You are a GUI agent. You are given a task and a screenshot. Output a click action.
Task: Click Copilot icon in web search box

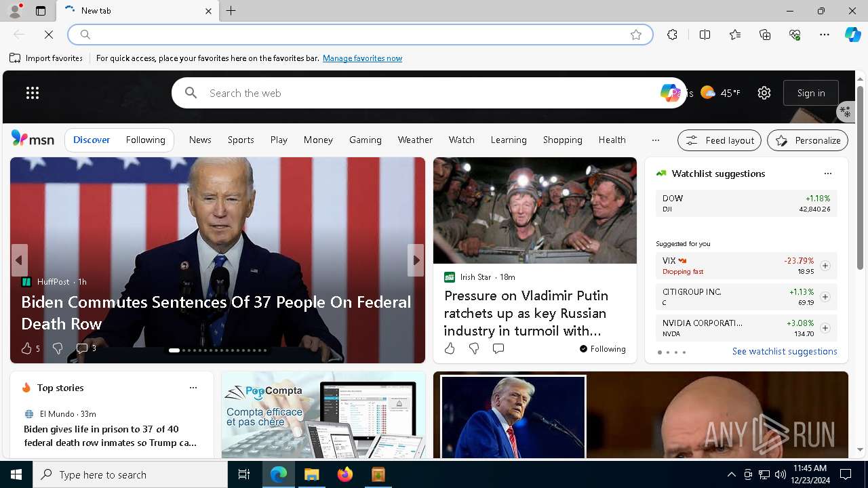pos(670,93)
